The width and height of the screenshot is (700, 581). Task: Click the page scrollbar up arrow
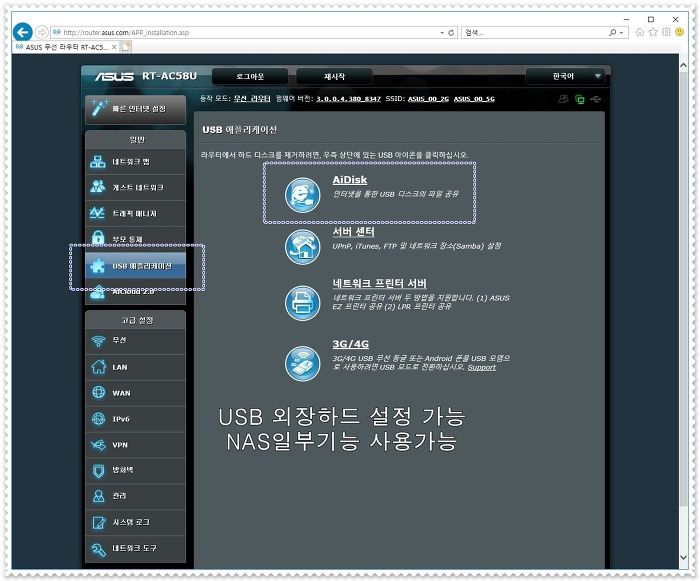[683, 65]
